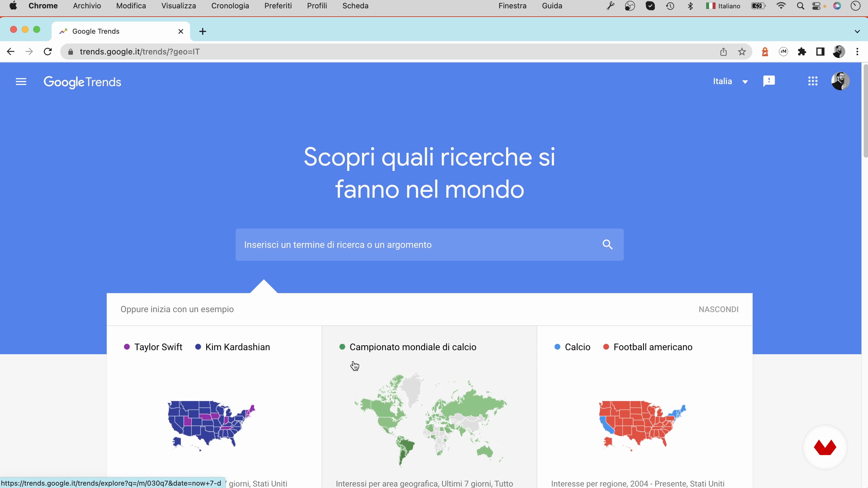
Task: Open the rM extension icon
Action: (783, 52)
